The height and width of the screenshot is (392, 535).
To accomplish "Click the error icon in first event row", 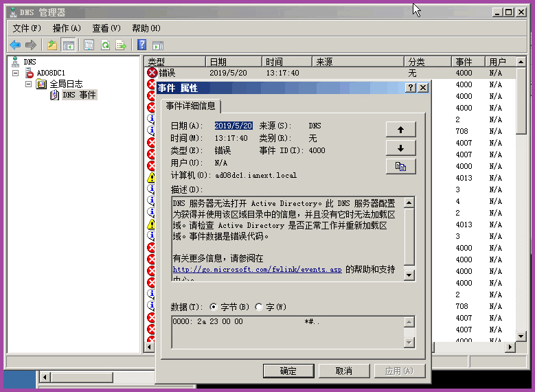I will 152,73.
